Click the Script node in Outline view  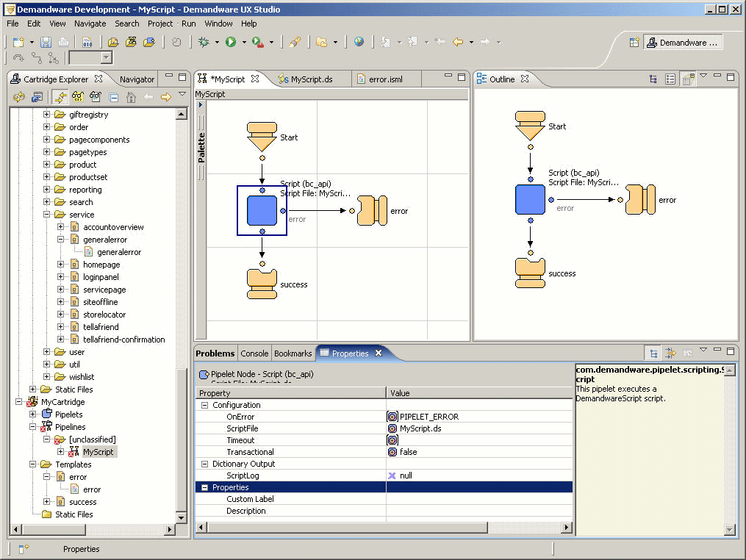530,199
